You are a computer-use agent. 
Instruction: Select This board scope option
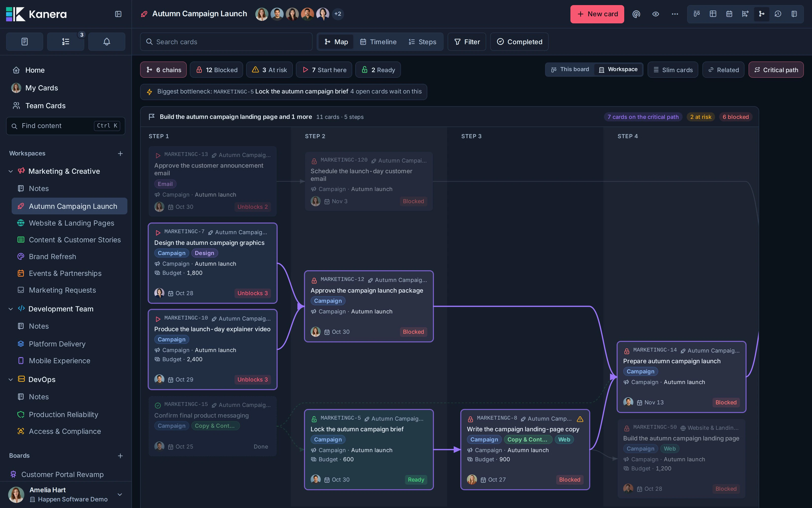(x=570, y=69)
